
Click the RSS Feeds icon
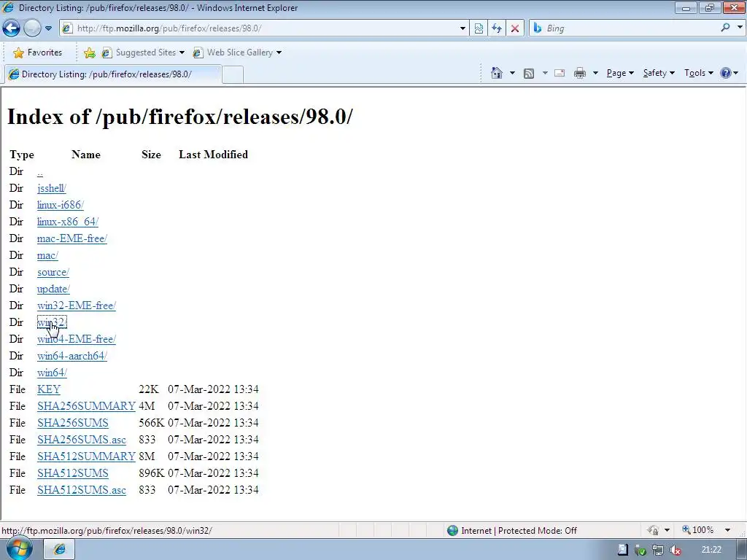point(528,74)
